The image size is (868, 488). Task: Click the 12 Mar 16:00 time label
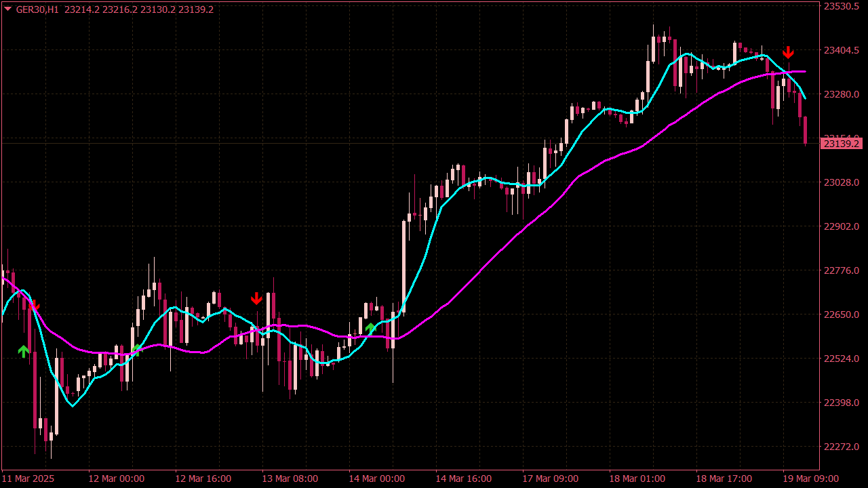click(x=203, y=479)
